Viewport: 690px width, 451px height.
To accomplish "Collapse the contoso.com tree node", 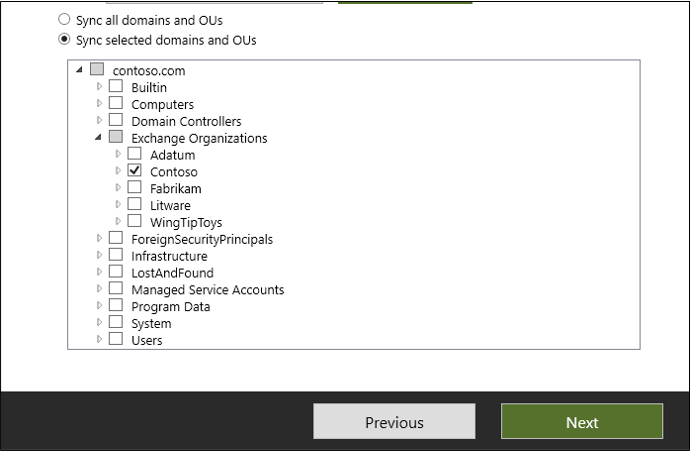I will point(79,70).
